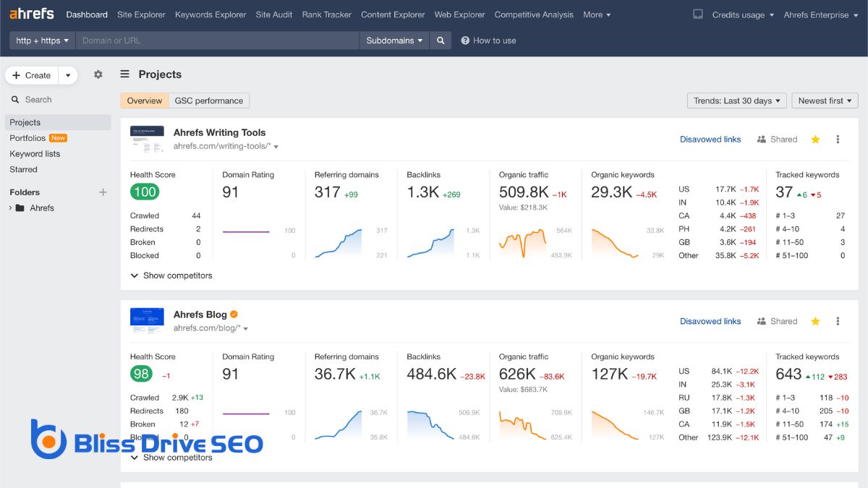Switch to GSC performance tab
This screenshot has width=868, height=488.
(209, 100)
